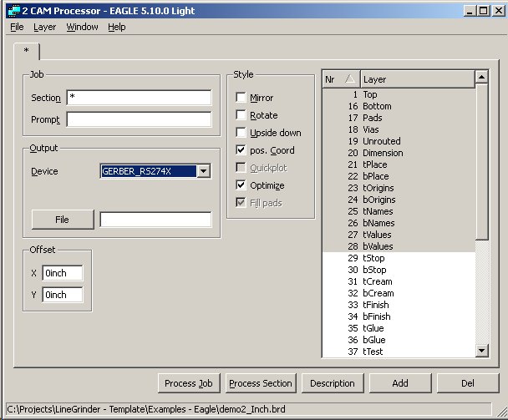The height and width of the screenshot is (420, 508).
Task: Open the Device dropdown GERBER_RS274X
Action: [x=203, y=171]
